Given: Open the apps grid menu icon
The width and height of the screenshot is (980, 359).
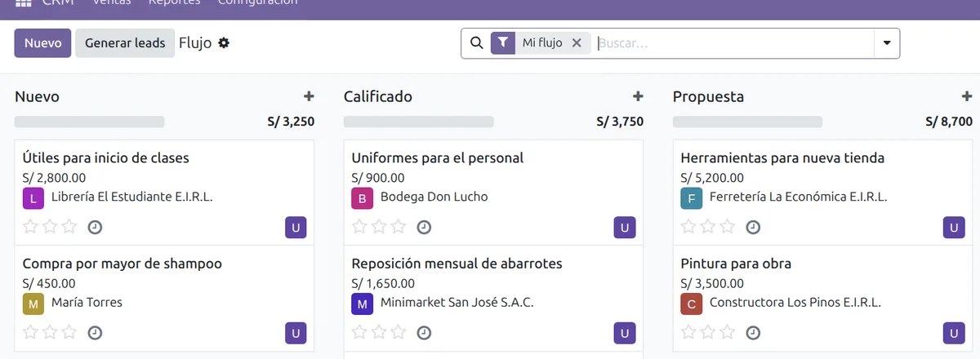Looking at the screenshot, I should tap(23, 2).
